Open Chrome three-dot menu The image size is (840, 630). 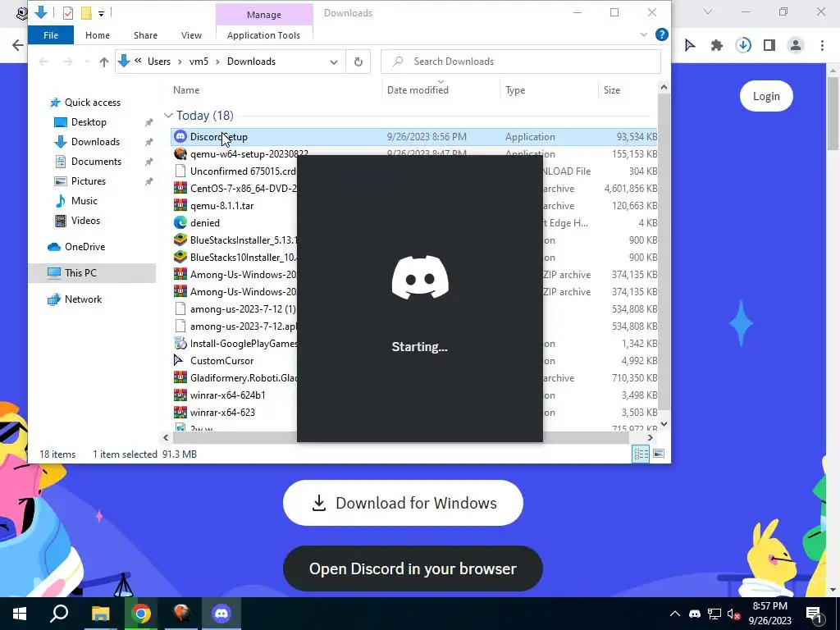(822, 46)
